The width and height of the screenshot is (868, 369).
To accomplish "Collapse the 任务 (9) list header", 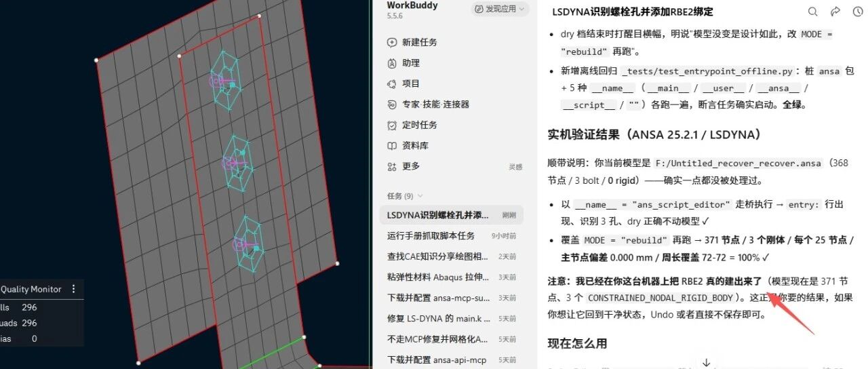I will coord(405,196).
